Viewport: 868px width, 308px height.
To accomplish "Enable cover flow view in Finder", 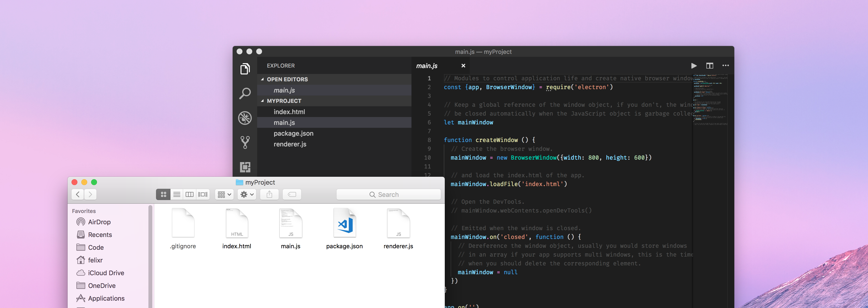I will pos(202,194).
